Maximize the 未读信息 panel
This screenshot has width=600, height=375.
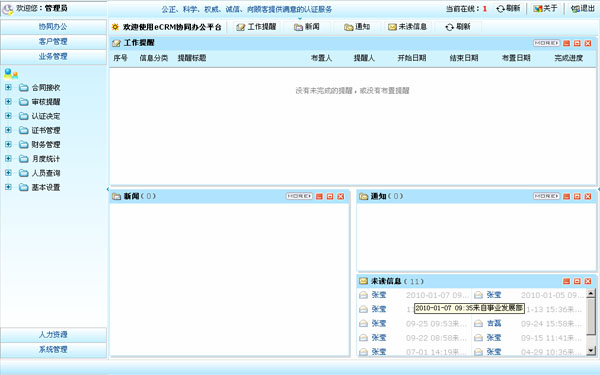pyautogui.click(x=577, y=281)
